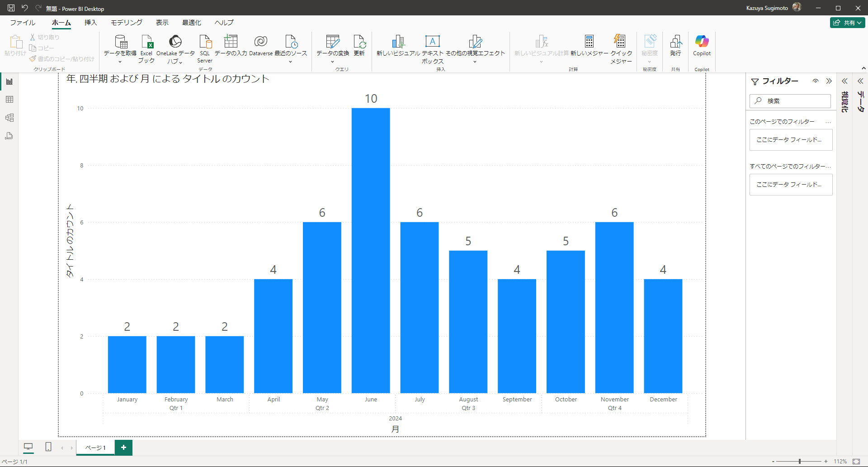Switch to mobile layout view

48,447
